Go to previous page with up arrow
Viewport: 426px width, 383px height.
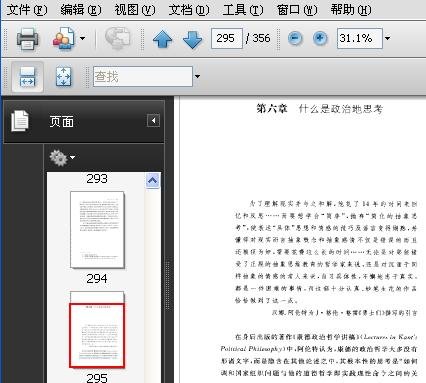[x=163, y=39]
